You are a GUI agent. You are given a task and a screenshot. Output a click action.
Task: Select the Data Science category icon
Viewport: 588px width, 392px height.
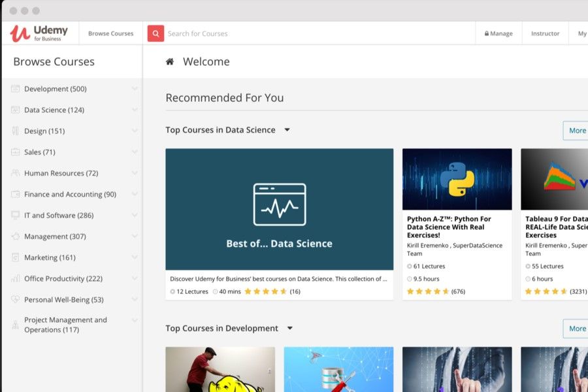click(x=14, y=110)
